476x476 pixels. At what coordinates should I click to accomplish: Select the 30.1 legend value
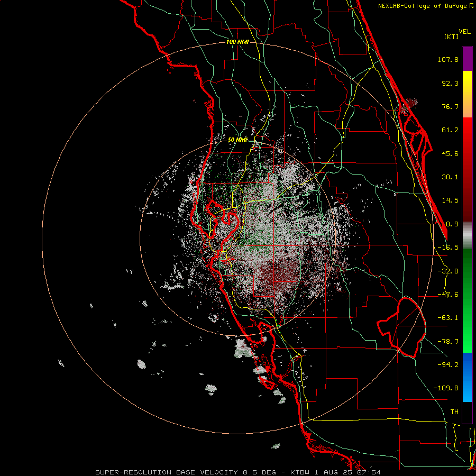[x=450, y=177]
